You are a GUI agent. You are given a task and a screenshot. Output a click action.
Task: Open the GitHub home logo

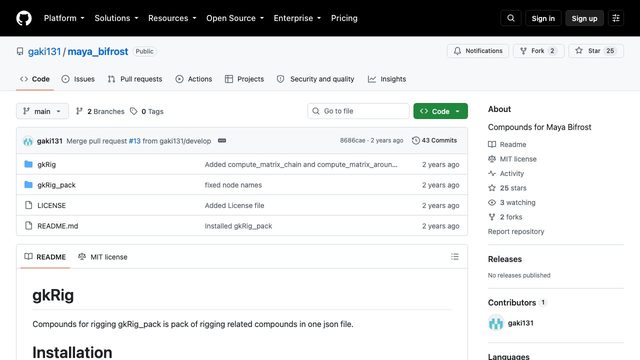(24, 18)
